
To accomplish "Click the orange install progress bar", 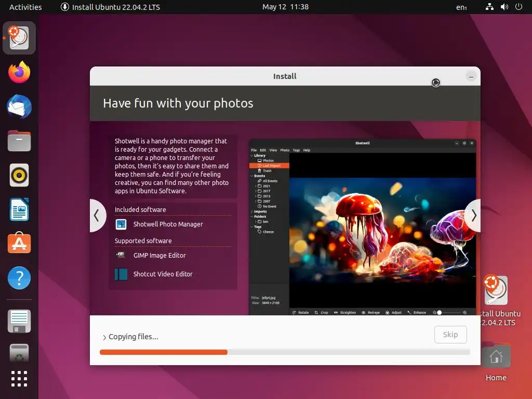I will pos(164,352).
